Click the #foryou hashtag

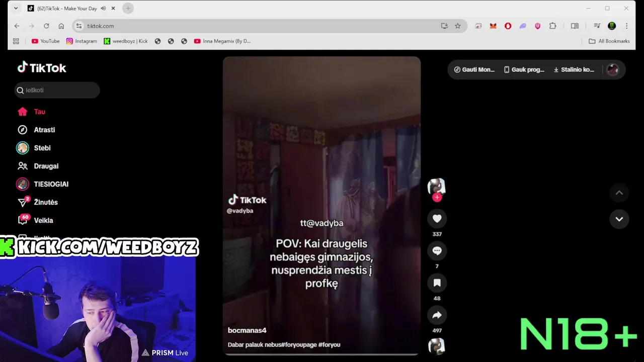[x=330, y=344]
